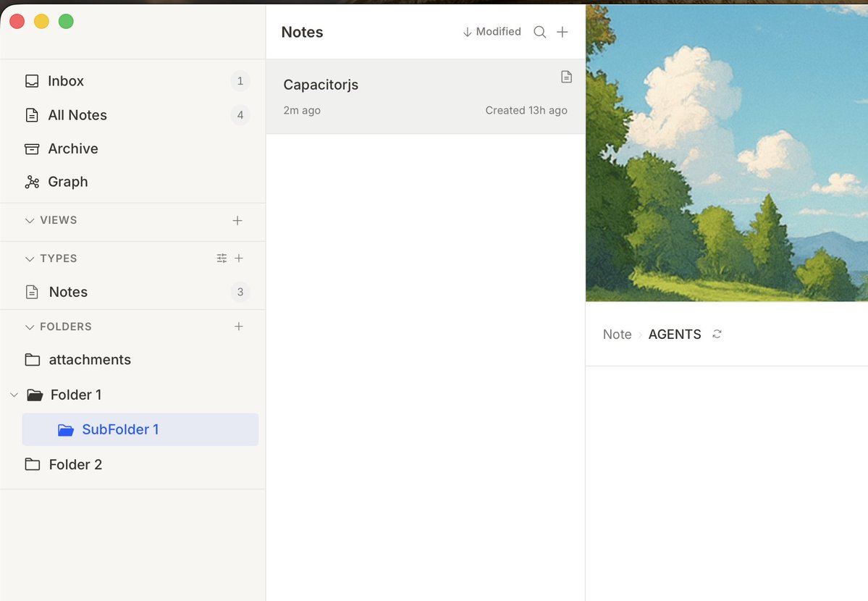Collapse Folder 1 using its chevron
868x601 pixels.
pos(14,395)
